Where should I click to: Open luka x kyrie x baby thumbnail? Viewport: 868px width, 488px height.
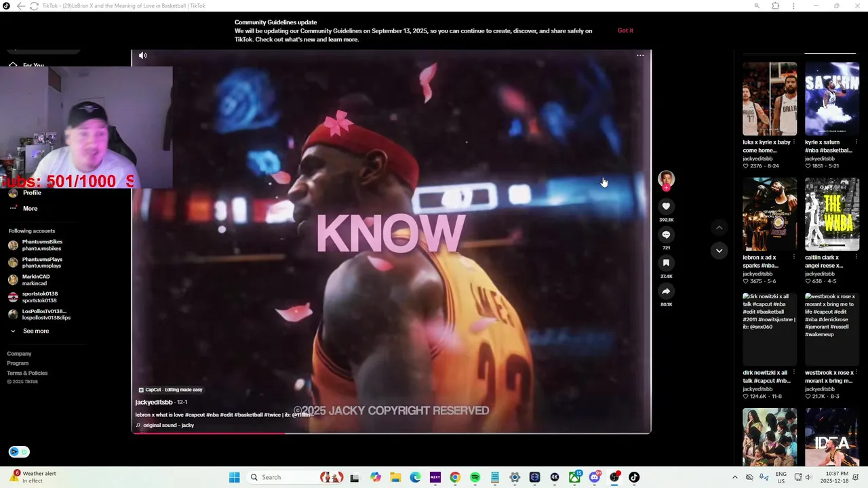pyautogui.click(x=770, y=100)
